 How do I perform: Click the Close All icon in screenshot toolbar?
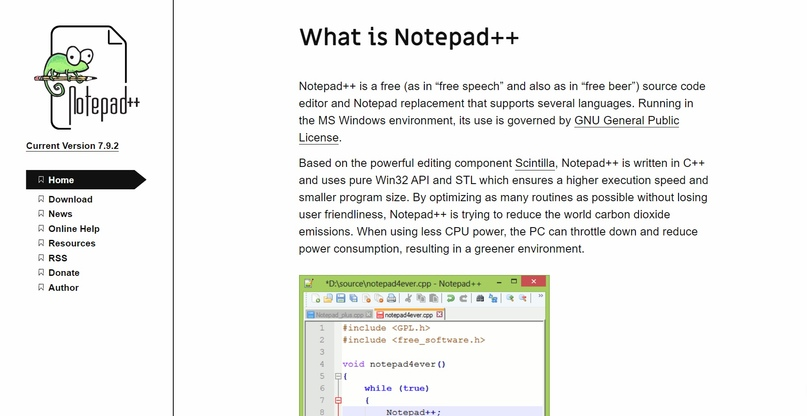pyautogui.click(x=379, y=298)
